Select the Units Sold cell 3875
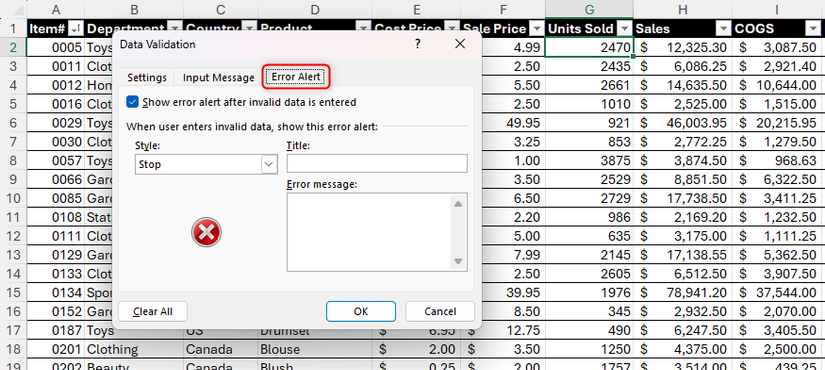Image resolution: width=825 pixels, height=370 pixels. [589, 161]
